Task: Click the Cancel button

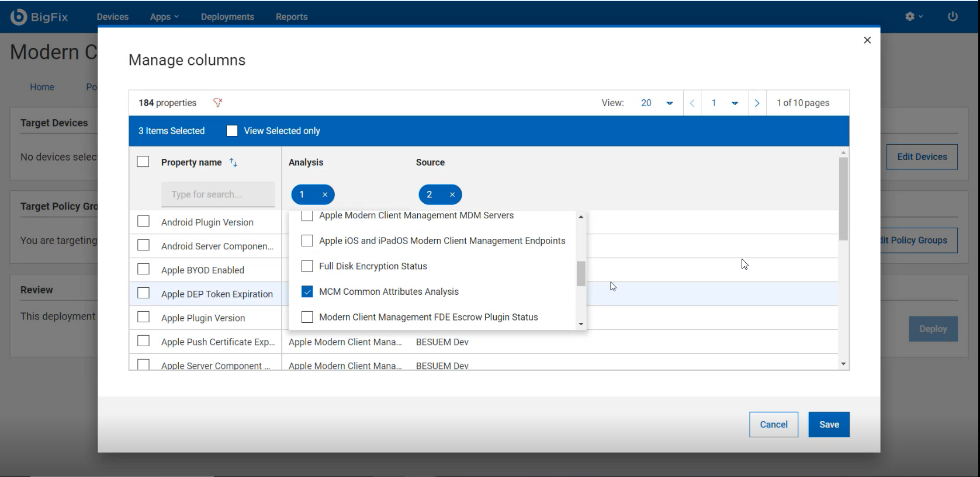Action: point(773,424)
